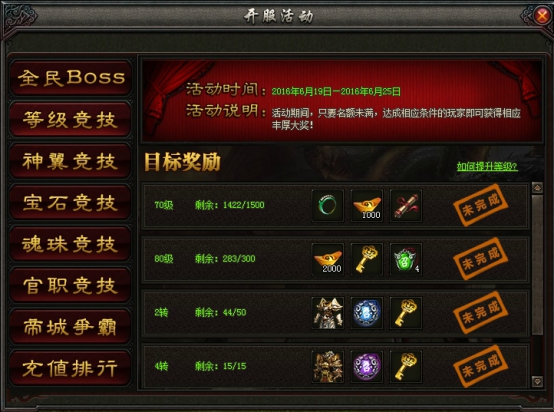This screenshot has height=412, width=554.
Task: Click the reward list scrollbar down arrow
Action: point(537,382)
